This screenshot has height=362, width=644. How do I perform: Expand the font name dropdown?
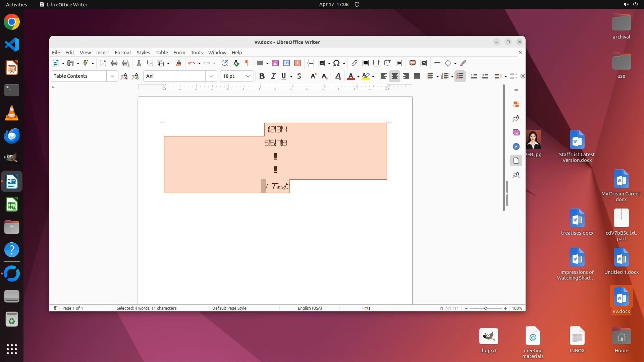tap(211, 76)
